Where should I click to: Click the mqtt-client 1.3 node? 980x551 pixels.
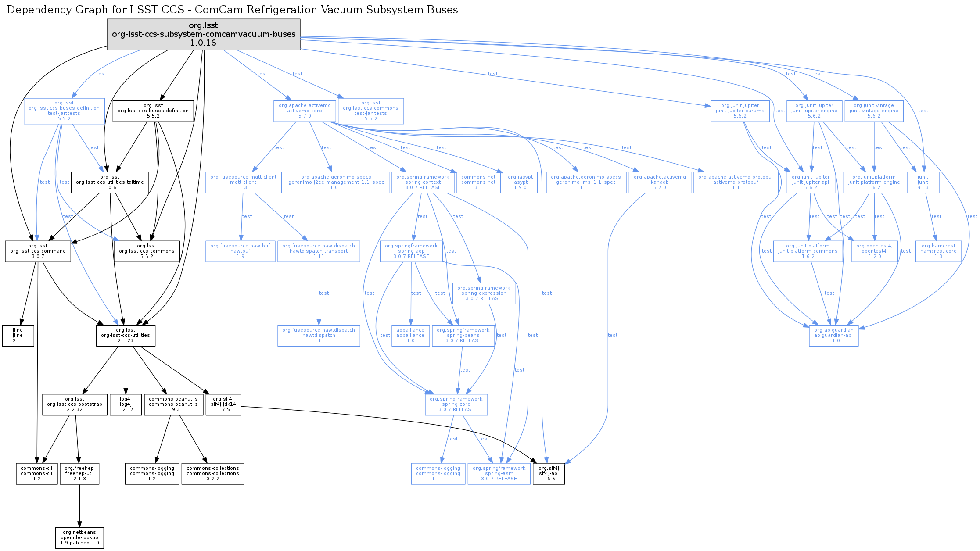[x=243, y=182]
